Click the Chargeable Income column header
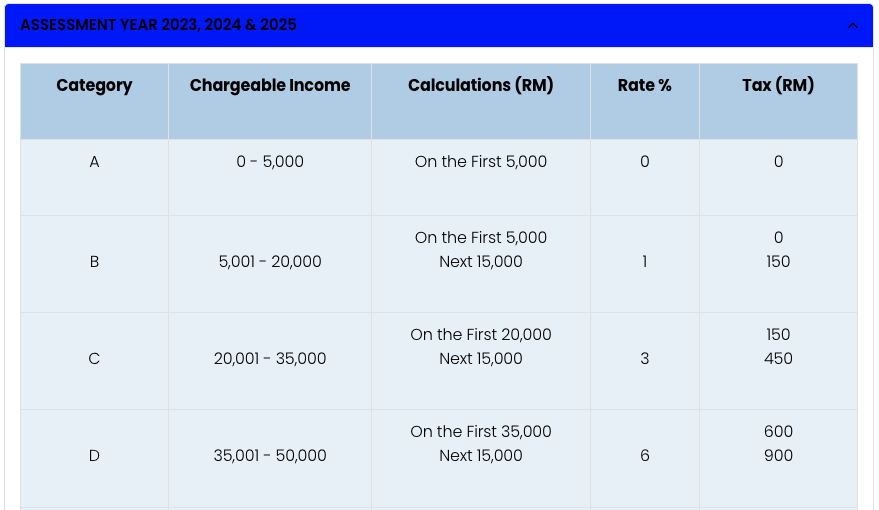Image resolution: width=879 pixels, height=510 pixels. [x=270, y=86]
